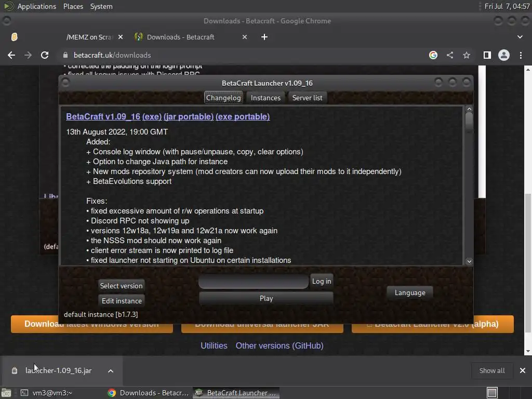Switch to Downloads - Betacraft tab
The image size is (532, 399).
(x=181, y=37)
